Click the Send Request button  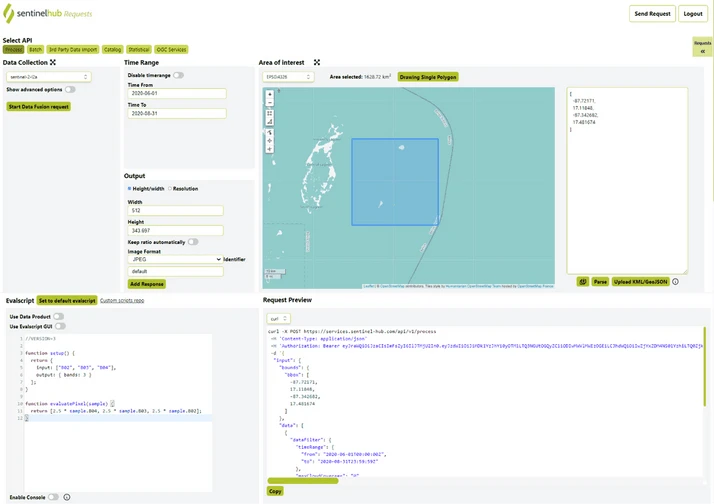(652, 14)
